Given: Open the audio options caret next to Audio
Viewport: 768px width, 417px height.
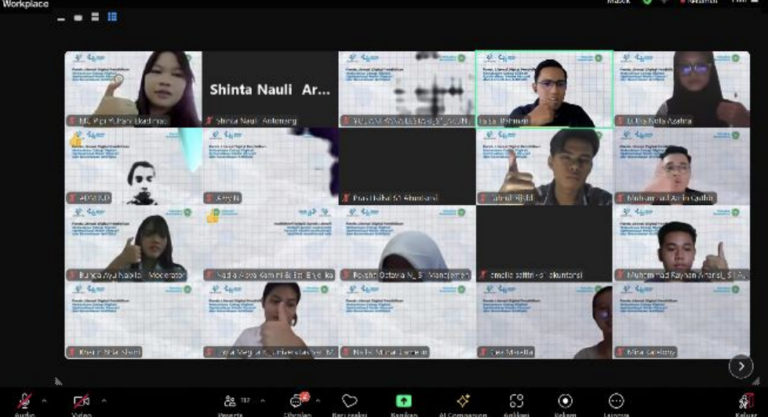Looking at the screenshot, I should click(x=45, y=401).
